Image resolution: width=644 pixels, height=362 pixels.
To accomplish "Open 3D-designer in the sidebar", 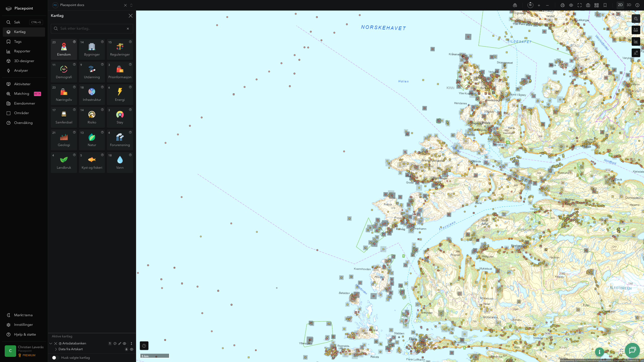I will 24,61.
